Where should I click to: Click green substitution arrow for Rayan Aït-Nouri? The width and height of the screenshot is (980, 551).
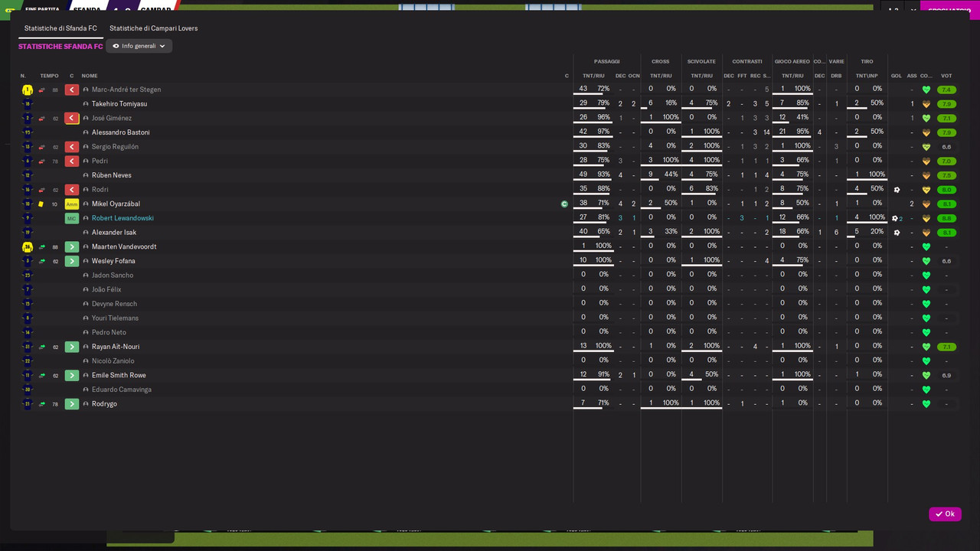tap(72, 347)
